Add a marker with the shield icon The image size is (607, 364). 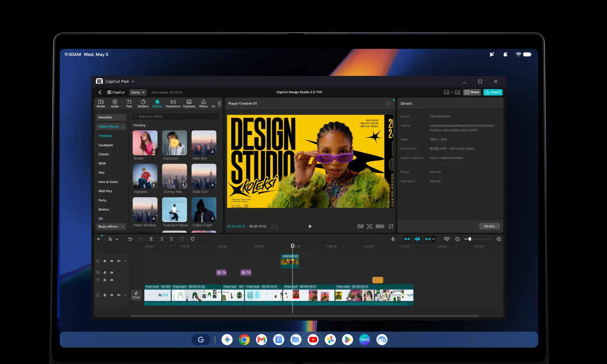tap(192, 239)
